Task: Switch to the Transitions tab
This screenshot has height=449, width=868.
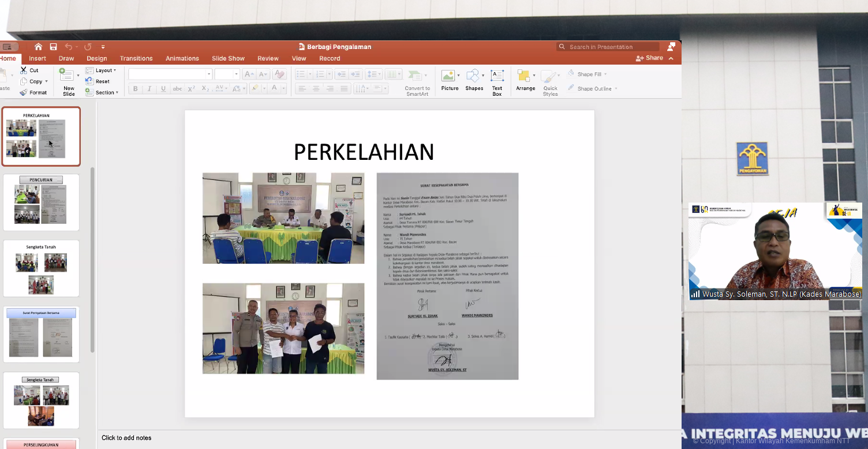Action: tap(136, 58)
